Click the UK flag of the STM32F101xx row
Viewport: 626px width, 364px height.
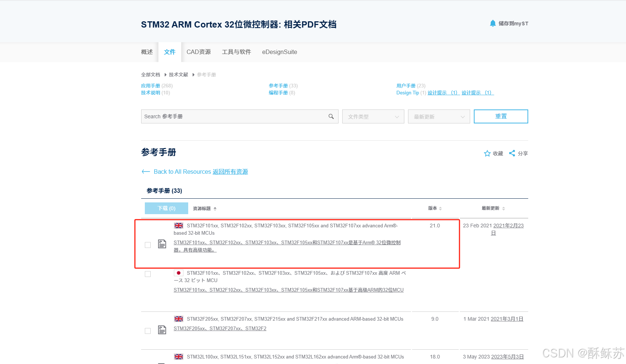click(179, 226)
